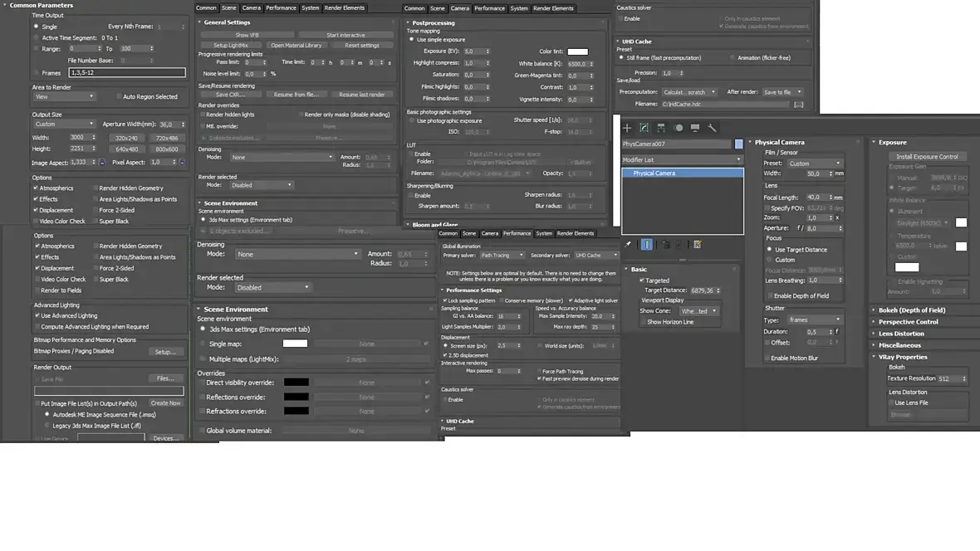The width and height of the screenshot is (980, 551).
Task: Open the Primary solver Path Tracing dropdown
Action: 502,255
